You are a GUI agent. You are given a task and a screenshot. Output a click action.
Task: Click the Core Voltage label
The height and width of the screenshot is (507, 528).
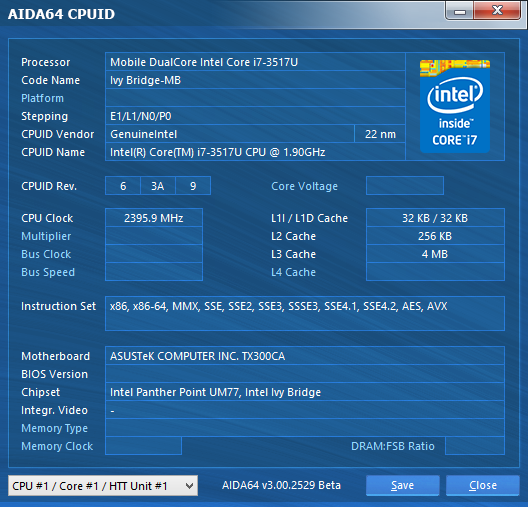click(304, 186)
